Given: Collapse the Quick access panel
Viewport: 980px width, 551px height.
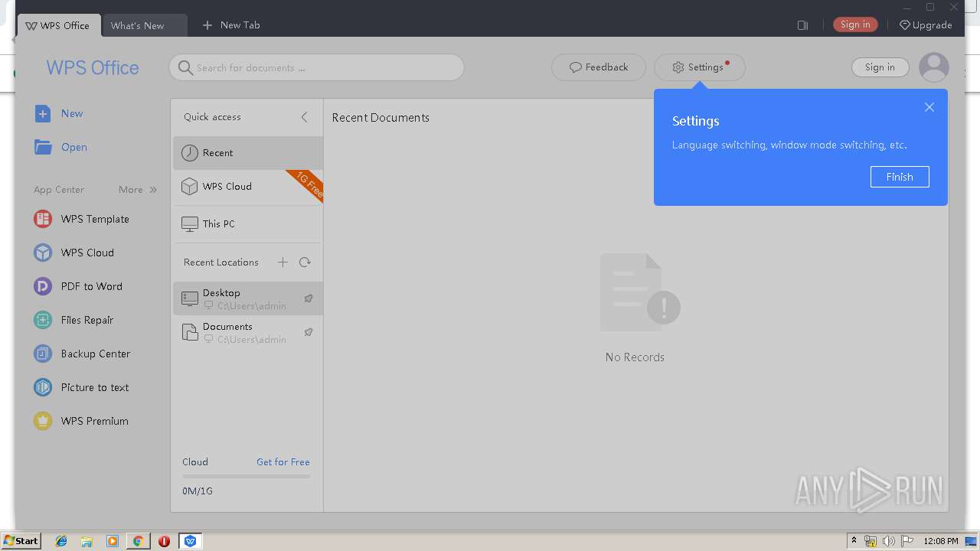Looking at the screenshot, I should [x=304, y=117].
